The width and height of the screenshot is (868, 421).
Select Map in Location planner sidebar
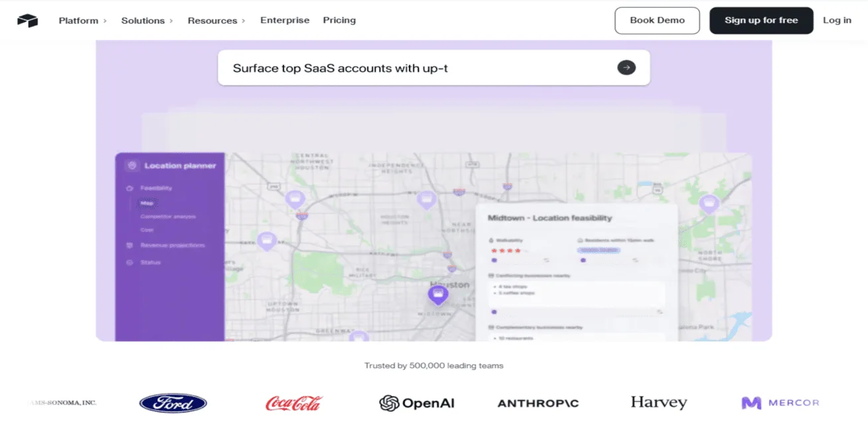click(146, 204)
